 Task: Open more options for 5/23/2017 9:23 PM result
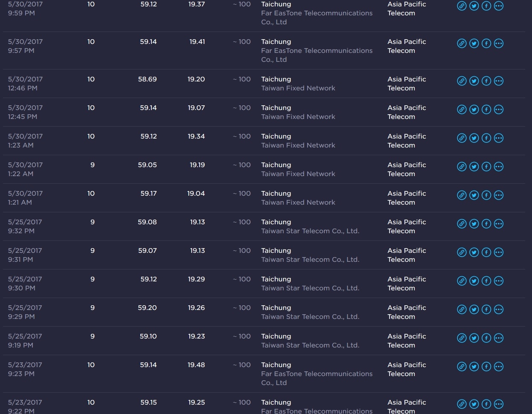point(499,367)
